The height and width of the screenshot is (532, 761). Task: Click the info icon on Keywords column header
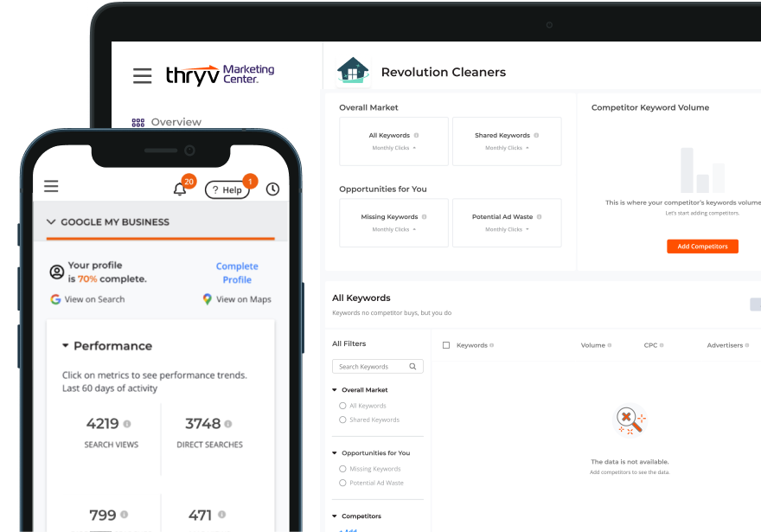tap(492, 346)
